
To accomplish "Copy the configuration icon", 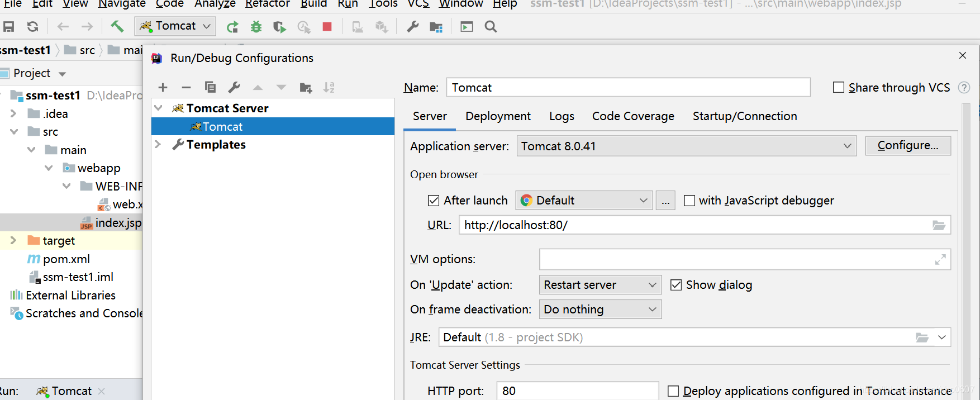I will (x=210, y=87).
